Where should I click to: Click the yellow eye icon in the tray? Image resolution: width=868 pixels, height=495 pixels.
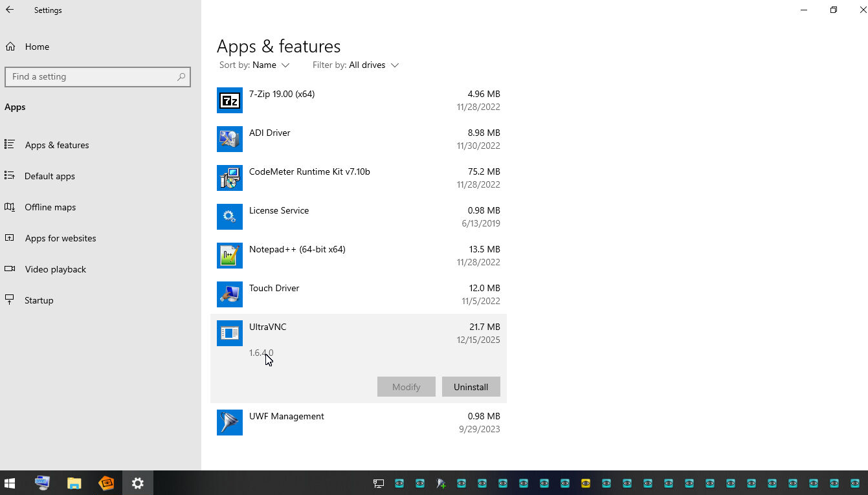(586, 483)
